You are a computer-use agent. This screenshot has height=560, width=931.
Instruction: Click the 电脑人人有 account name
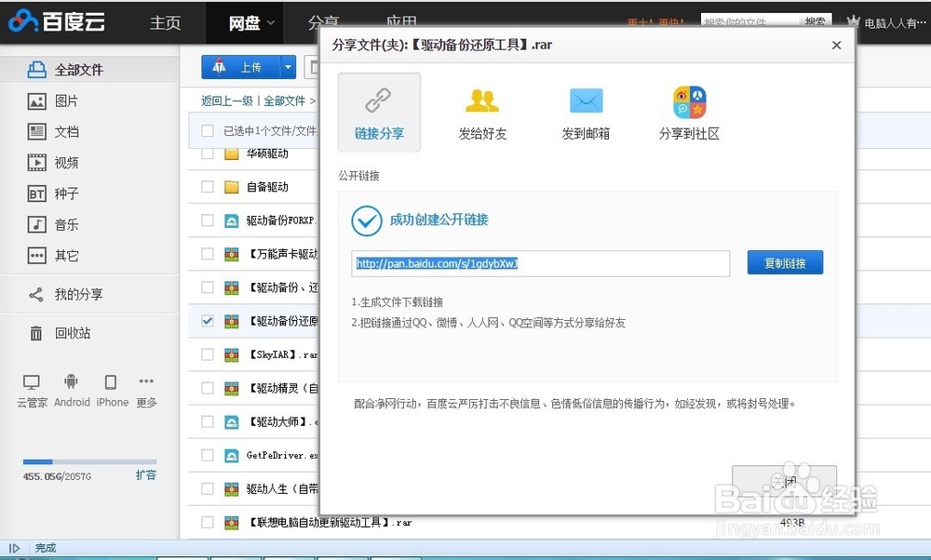pos(895,23)
